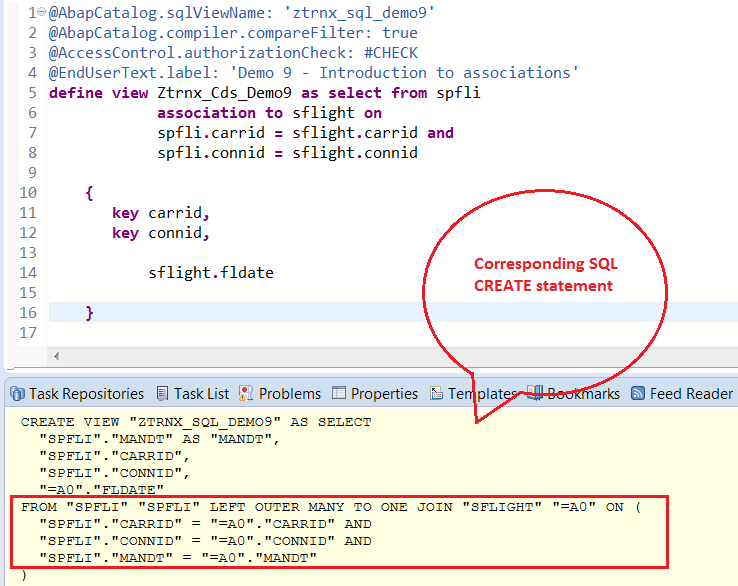Click the compareFilter annotation on line 2

point(233,33)
